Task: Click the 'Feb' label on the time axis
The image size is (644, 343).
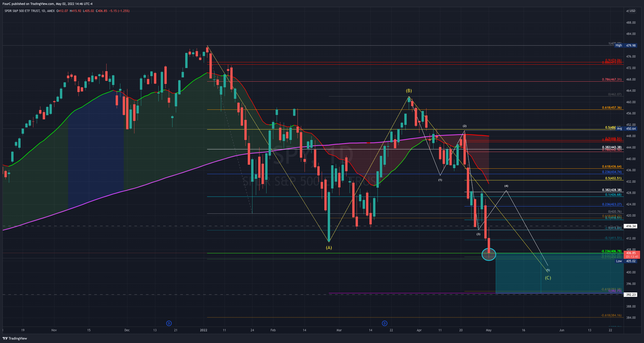Action: click(273, 330)
